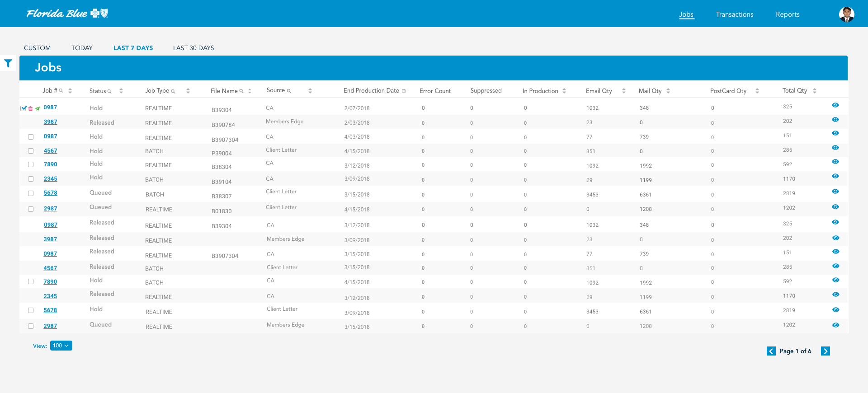Viewport: 868px width, 393px height.
Task: Sort by Status using sort arrows
Action: (121, 91)
